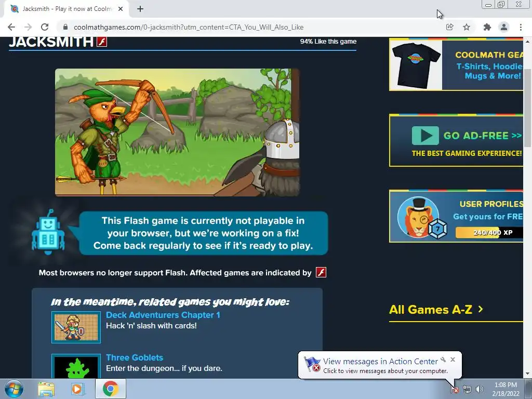
Task: Click the Jacksmith game preview image
Action: 177,132
